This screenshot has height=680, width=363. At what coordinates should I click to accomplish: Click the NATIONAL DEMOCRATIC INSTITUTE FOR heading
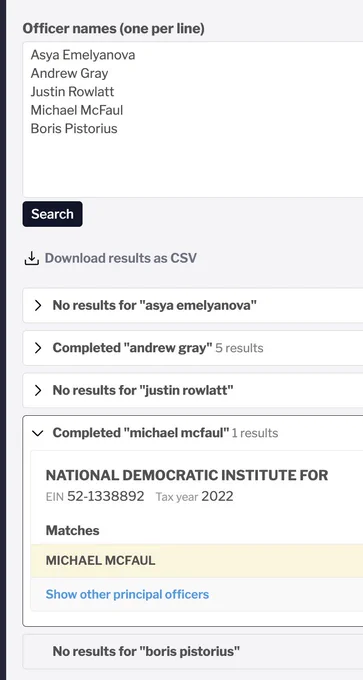point(187,475)
